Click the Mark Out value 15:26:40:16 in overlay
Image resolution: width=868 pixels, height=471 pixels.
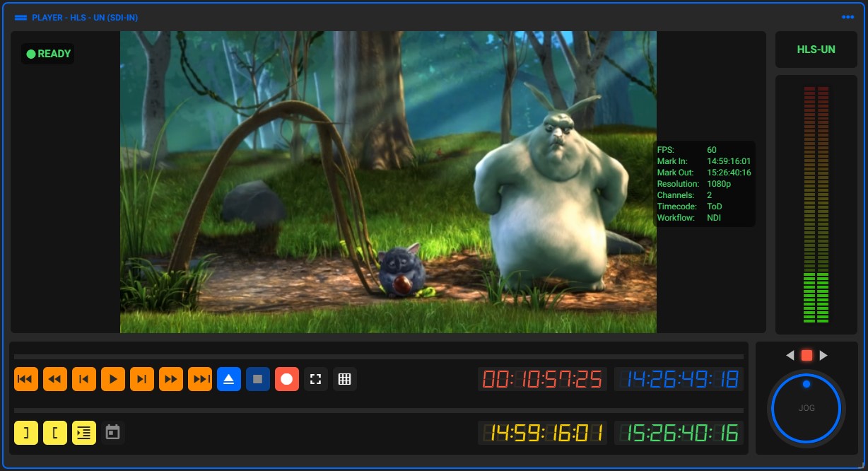pyautogui.click(x=729, y=173)
